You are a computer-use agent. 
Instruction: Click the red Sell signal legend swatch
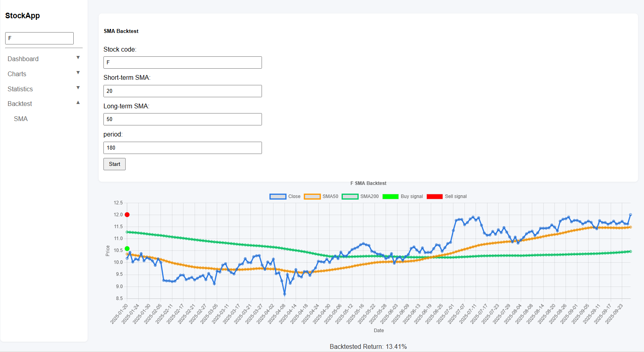click(x=434, y=196)
